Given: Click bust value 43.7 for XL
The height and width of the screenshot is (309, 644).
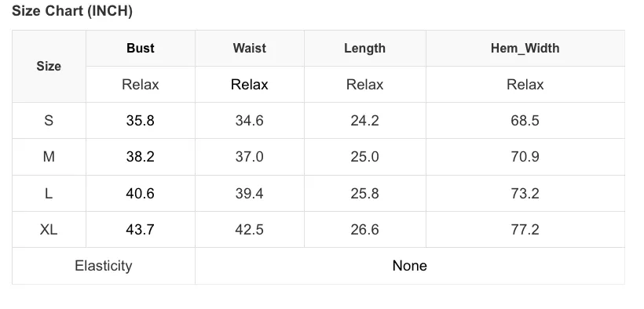Looking at the screenshot, I should (x=140, y=229).
